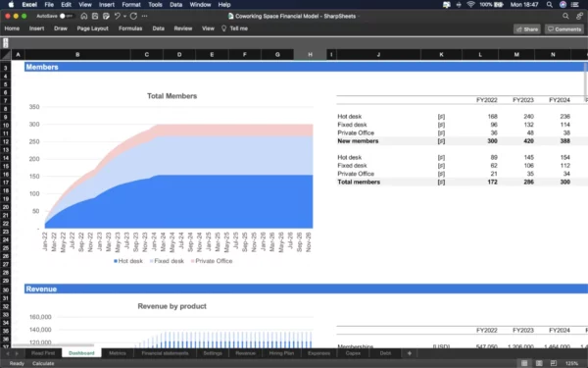Open the Insert ribbon tab
This screenshot has height=368, width=588.
point(37,28)
